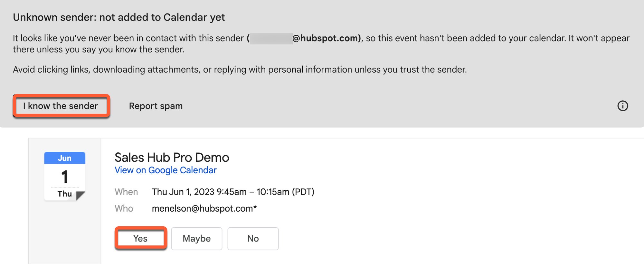Click the 'I know the sender' button

coord(61,106)
